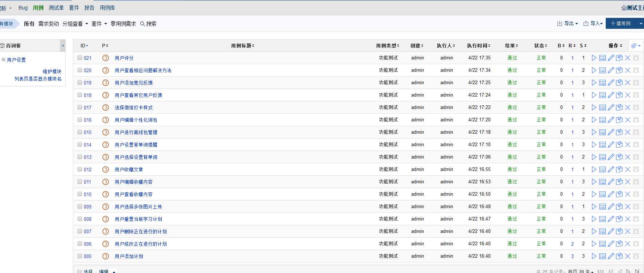Open R count 3 for case 005
The height and width of the screenshot is (273, 644).
point(572,256)
